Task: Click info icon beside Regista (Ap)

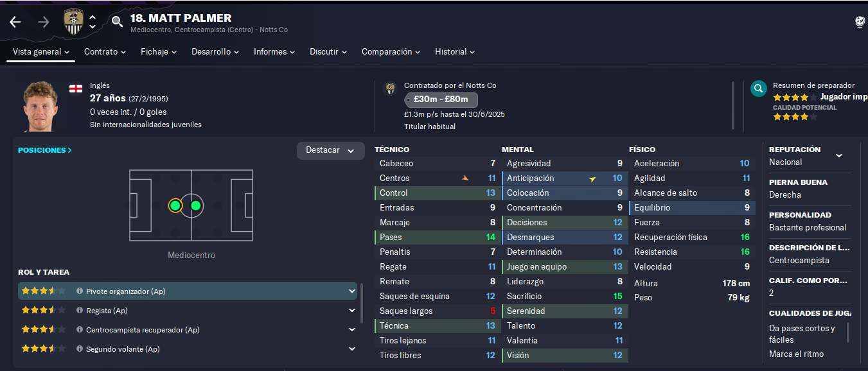Action: (x=80, y=311)
